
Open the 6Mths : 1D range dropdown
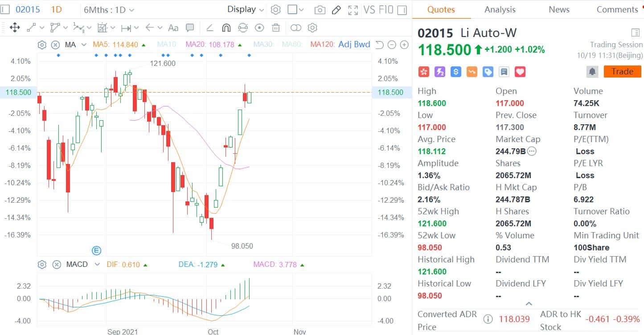coord(109,10)
